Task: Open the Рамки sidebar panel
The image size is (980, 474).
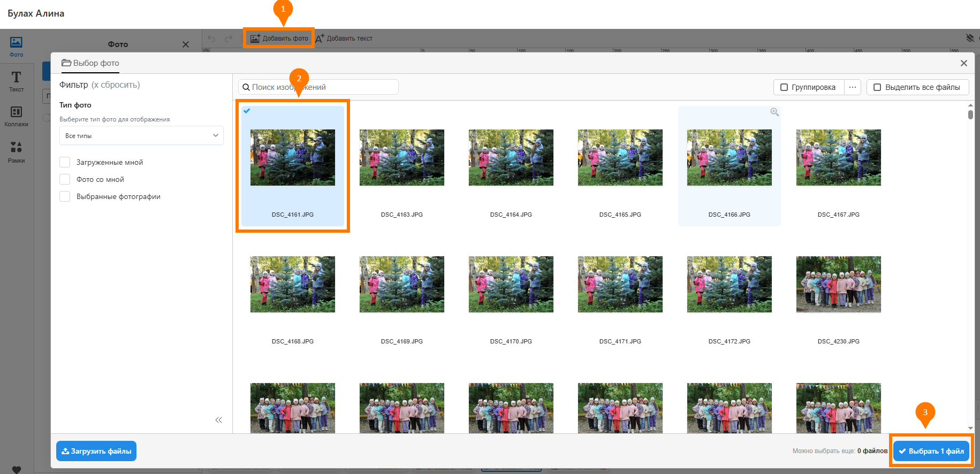Action: [x=16, y=151]
